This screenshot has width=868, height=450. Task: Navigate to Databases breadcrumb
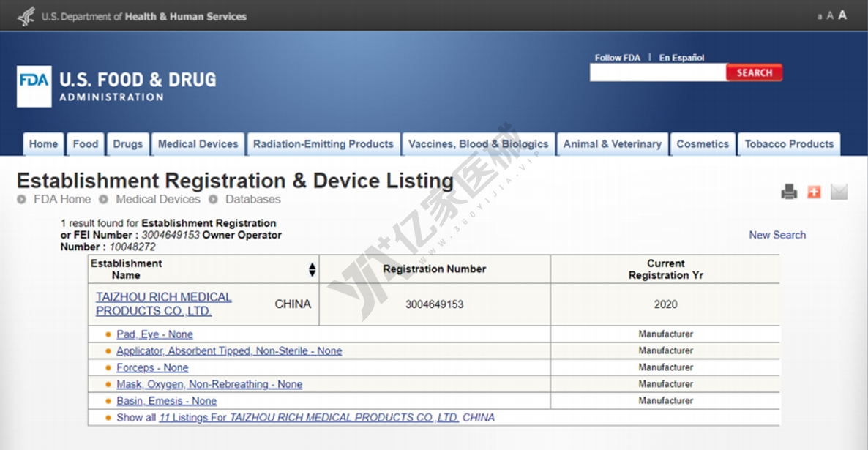(x=252, y=199)
